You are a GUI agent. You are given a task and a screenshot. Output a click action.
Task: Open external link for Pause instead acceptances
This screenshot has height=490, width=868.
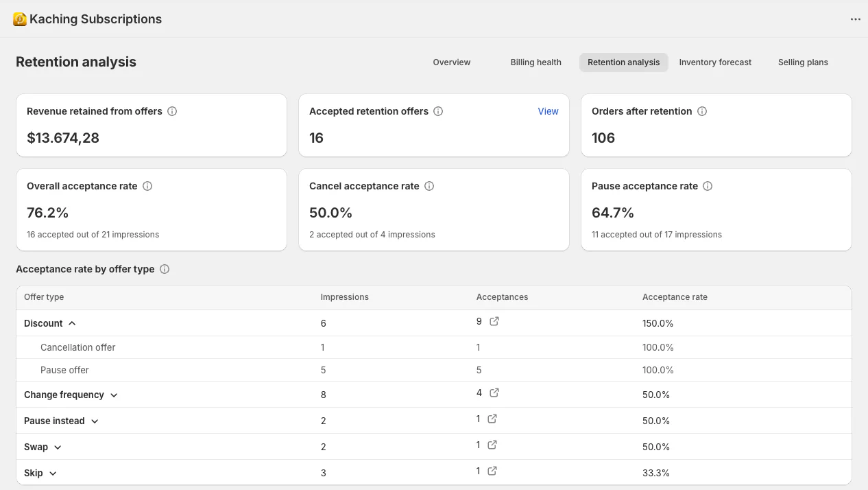click(x=492, y=419)
